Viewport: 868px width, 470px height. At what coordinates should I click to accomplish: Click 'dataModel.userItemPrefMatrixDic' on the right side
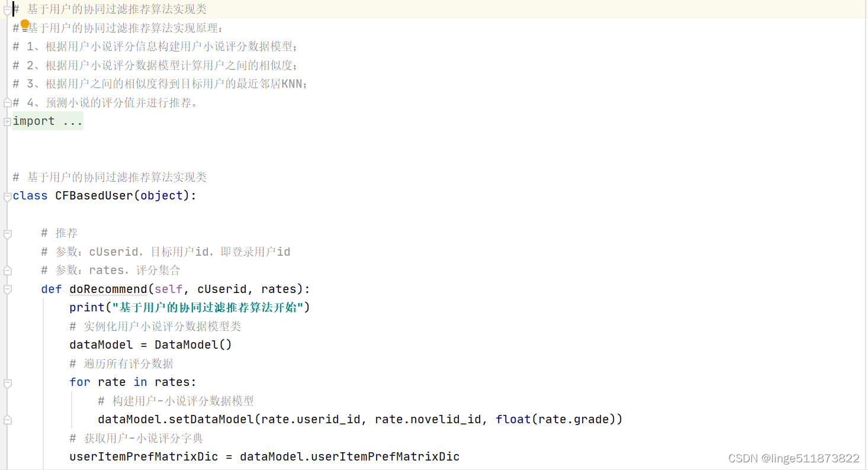[350, 456]
